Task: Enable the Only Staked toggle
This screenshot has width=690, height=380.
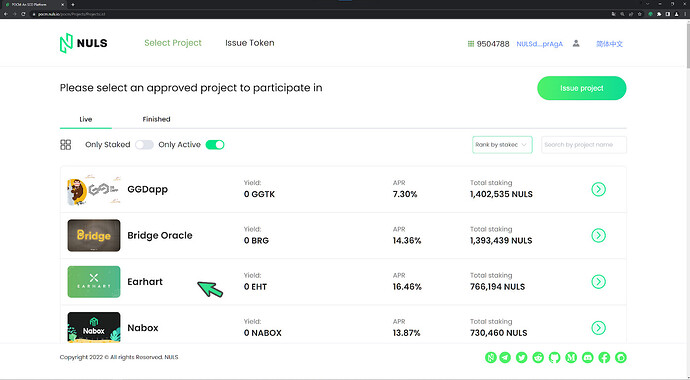Action: (144, 145)
